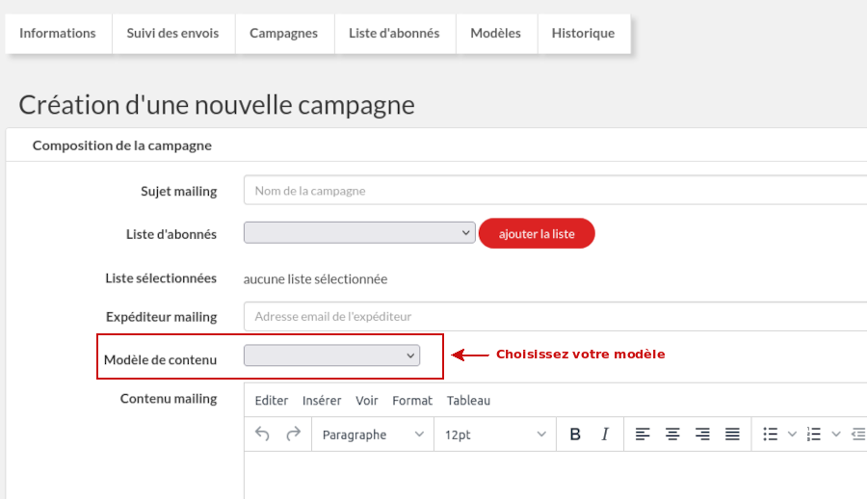Open the Tableau menu
The width and height of the screenshot is (868, 500).
coord(468,401)
